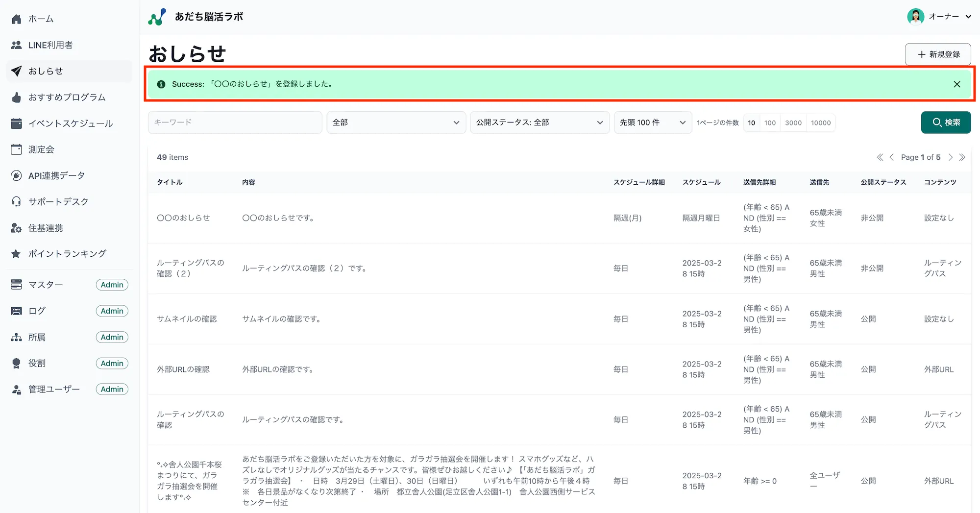Open LINE利用者 via its people icon

(16, 45)
